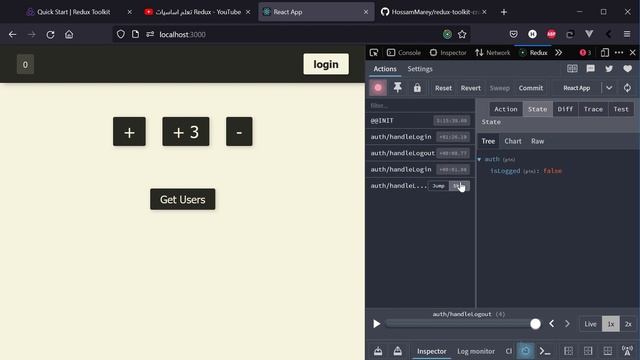
Task: Open the Network devtools tab
Action: 493,53
